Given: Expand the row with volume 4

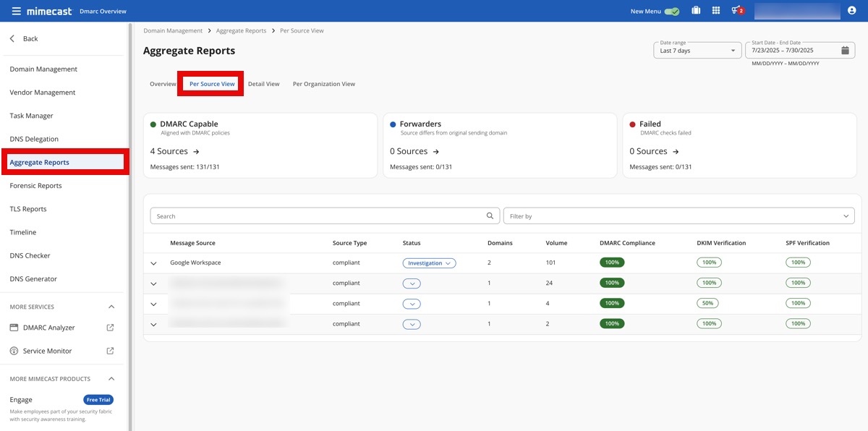Looking at the screenshot, I should [x=153, y=304].
